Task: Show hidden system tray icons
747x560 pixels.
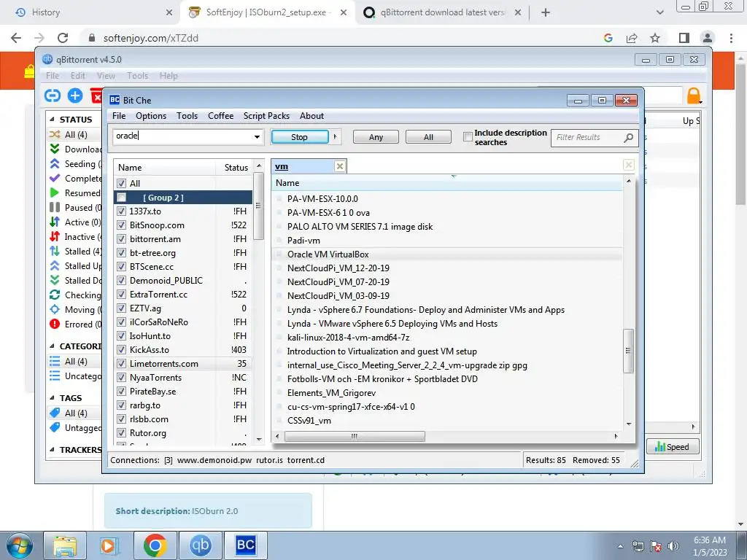Action: (620, 546)
